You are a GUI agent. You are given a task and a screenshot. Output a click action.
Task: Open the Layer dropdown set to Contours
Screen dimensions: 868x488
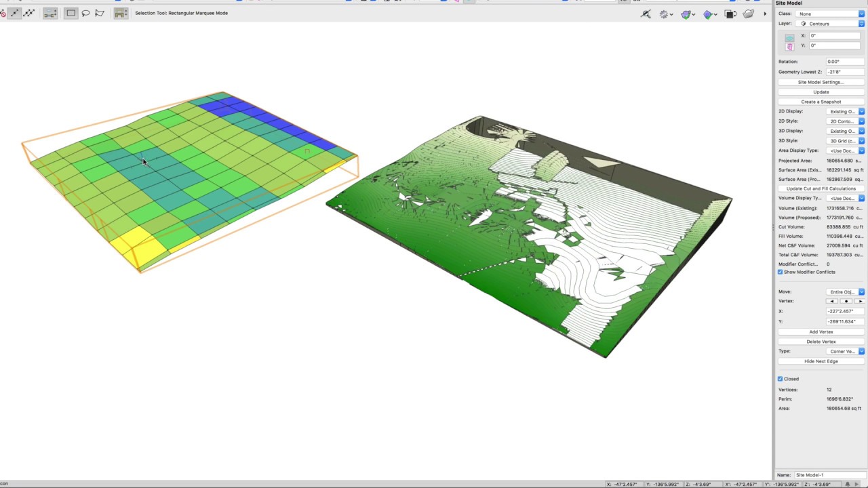point(831,24)
